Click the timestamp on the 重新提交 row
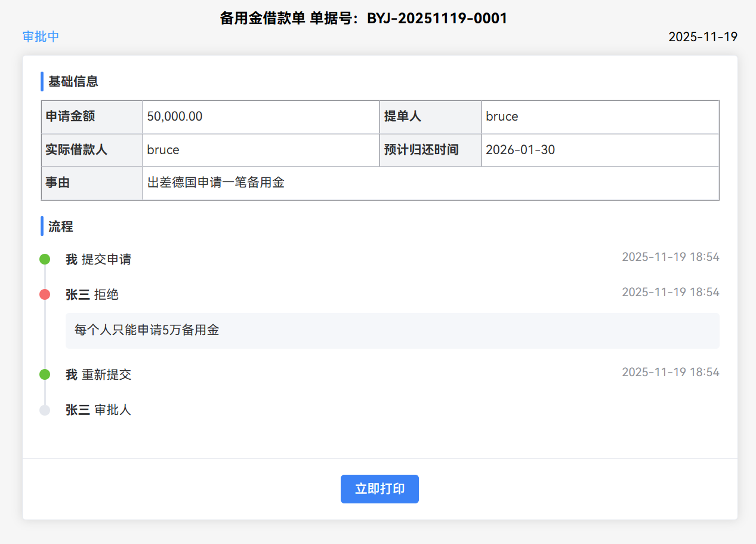756x544 pixels. [x=670, y=372]
